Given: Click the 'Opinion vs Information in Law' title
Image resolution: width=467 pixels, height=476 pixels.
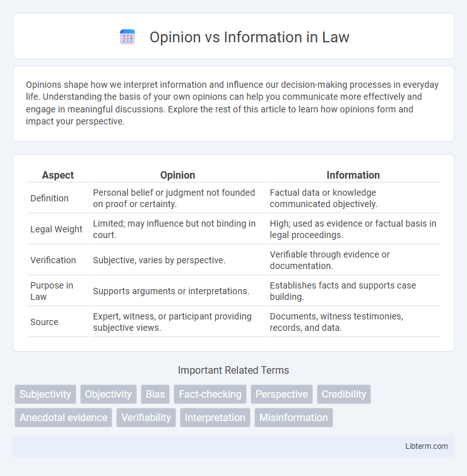Looking at the screenshot, I should pyautogui.click(x=249, y=37).
